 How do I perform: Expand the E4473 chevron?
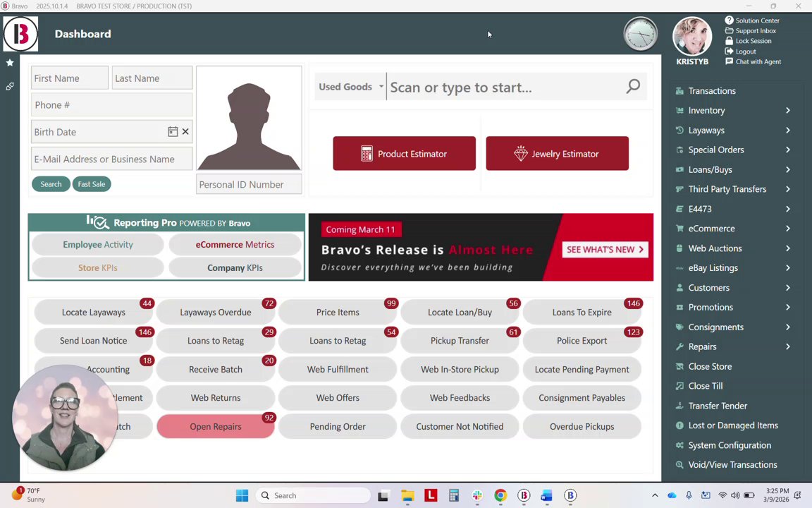click(787, 209)
